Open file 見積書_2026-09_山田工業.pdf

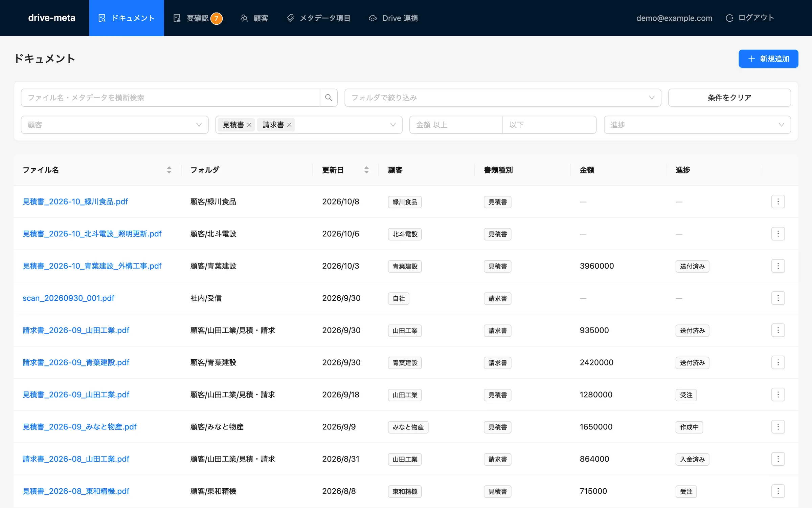76,395
